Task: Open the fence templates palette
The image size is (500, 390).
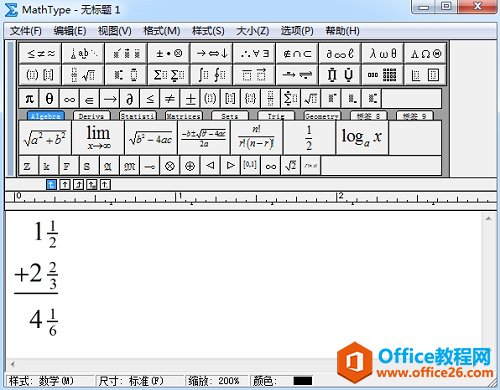Action: coord(40,75)
